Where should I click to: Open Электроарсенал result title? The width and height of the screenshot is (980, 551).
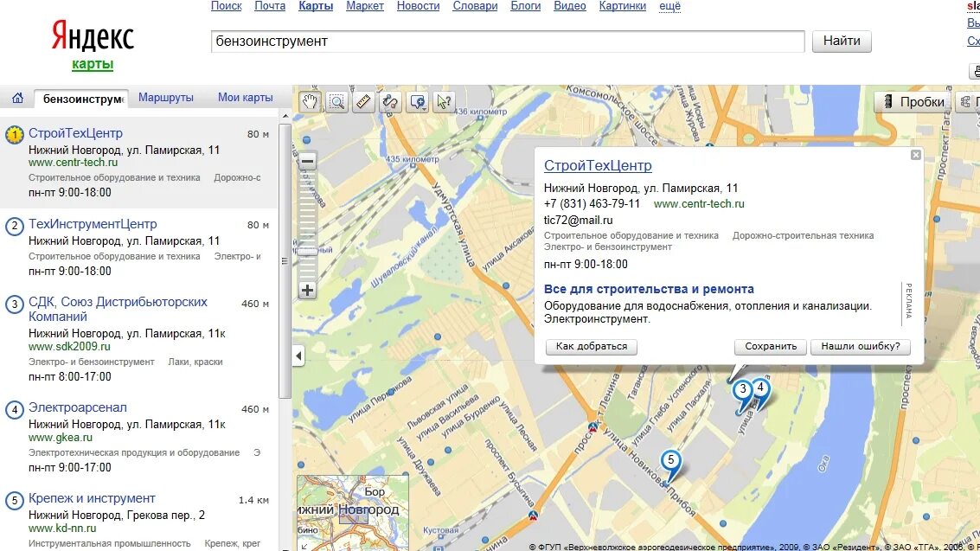coord(78,407)
